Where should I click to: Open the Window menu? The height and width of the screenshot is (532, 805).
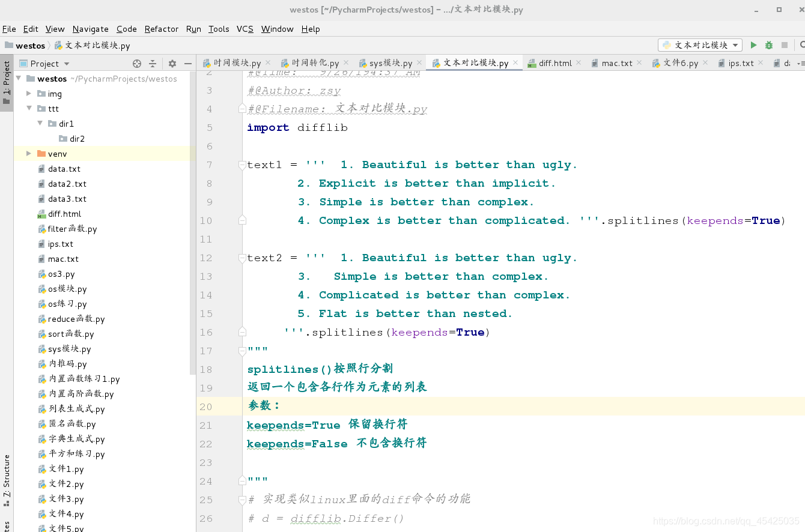(278, 29)
